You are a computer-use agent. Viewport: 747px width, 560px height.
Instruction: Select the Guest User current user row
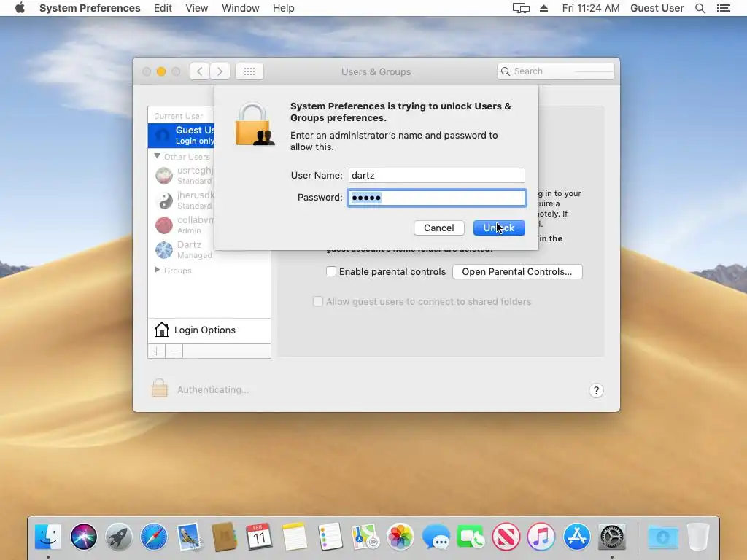click(x=182, y=135)
